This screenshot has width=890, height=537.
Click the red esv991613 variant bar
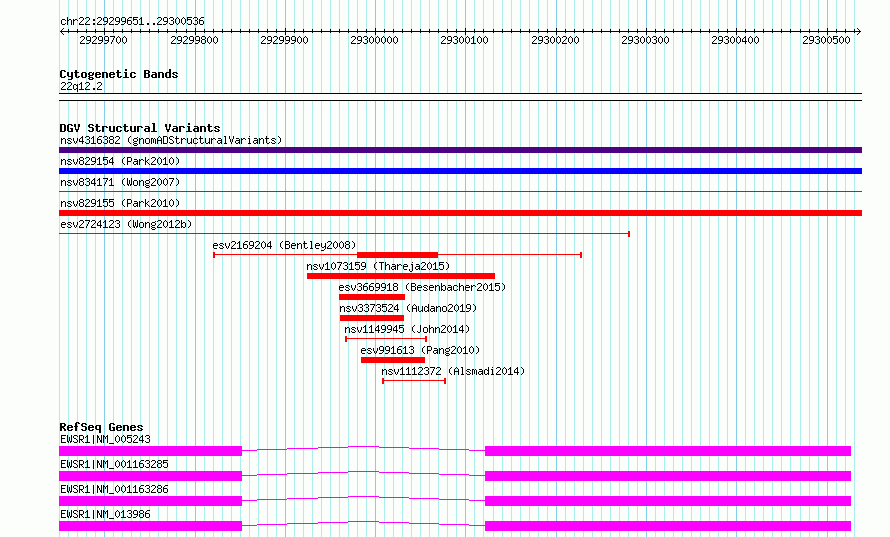click(393, 360)
